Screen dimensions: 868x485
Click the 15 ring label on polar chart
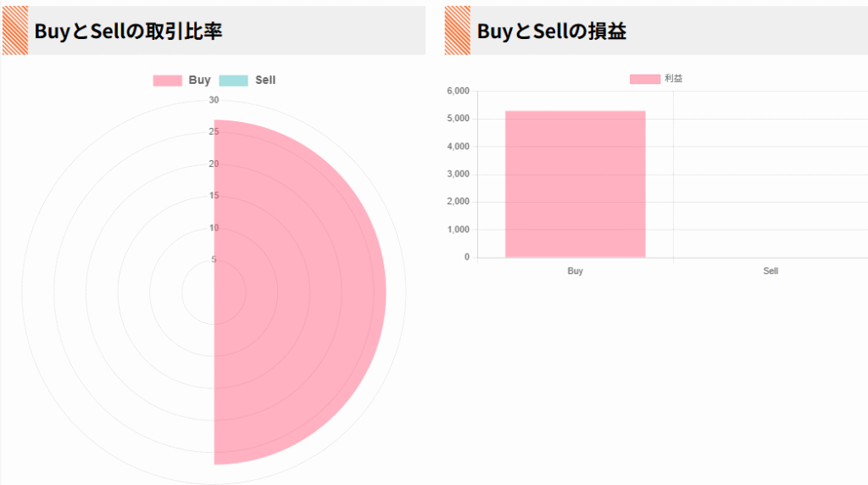click(214, 195)
